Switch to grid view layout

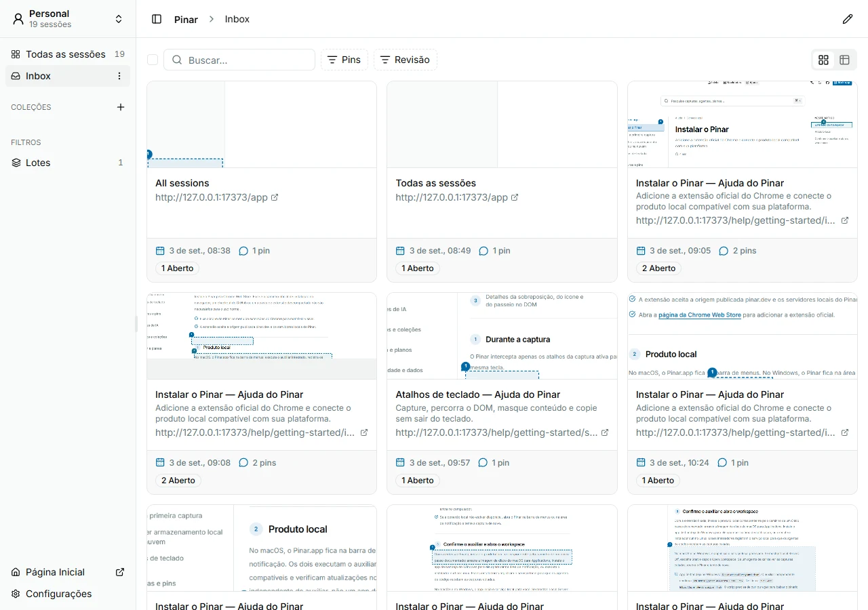tap(824, 60)
